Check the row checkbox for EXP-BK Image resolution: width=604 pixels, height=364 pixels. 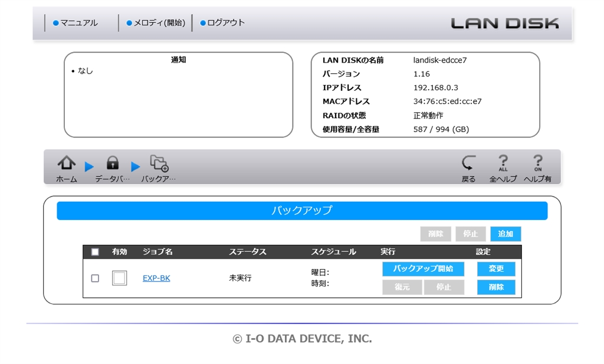click(95, 278)
